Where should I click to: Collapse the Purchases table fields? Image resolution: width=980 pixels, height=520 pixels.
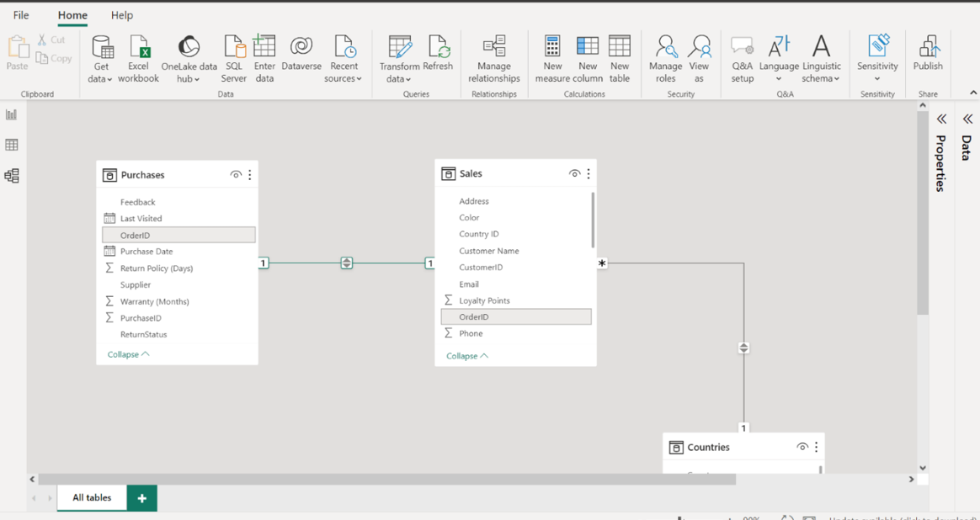click(x=128, y=354)
